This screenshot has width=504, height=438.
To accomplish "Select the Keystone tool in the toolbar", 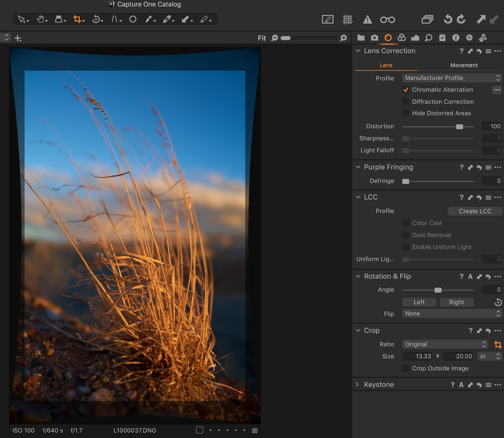I will (115, 19).
